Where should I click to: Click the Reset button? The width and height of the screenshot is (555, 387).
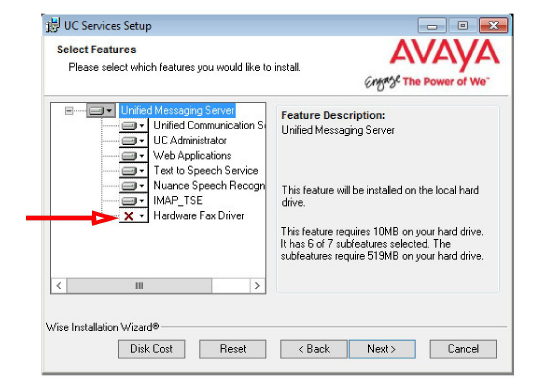tap(233, 349)
